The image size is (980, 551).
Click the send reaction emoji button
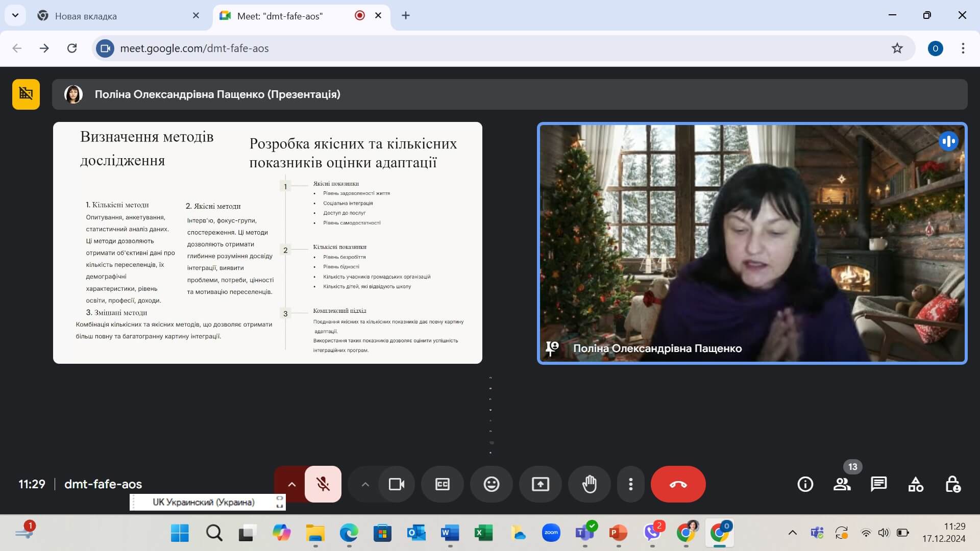[x=491, y=484]
